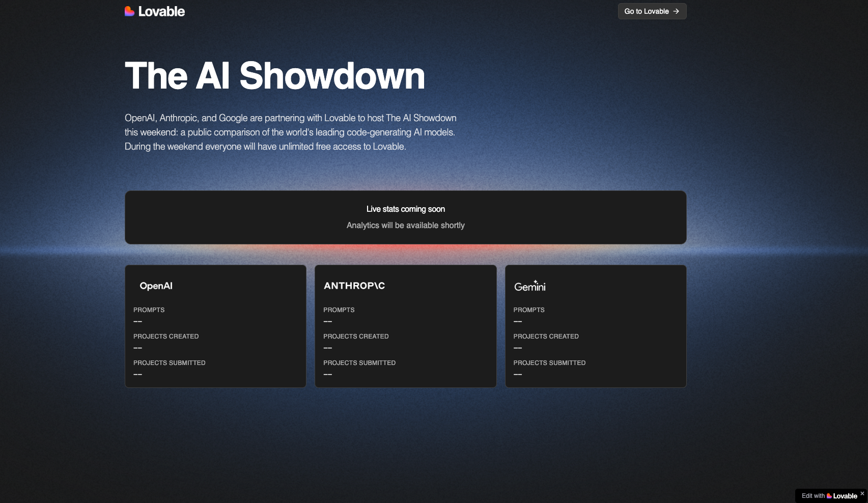Image resolution: width=868 pixels, height=503 pixels.
Task: Click the Gemini logo in third card
Action: coord(530,286)
